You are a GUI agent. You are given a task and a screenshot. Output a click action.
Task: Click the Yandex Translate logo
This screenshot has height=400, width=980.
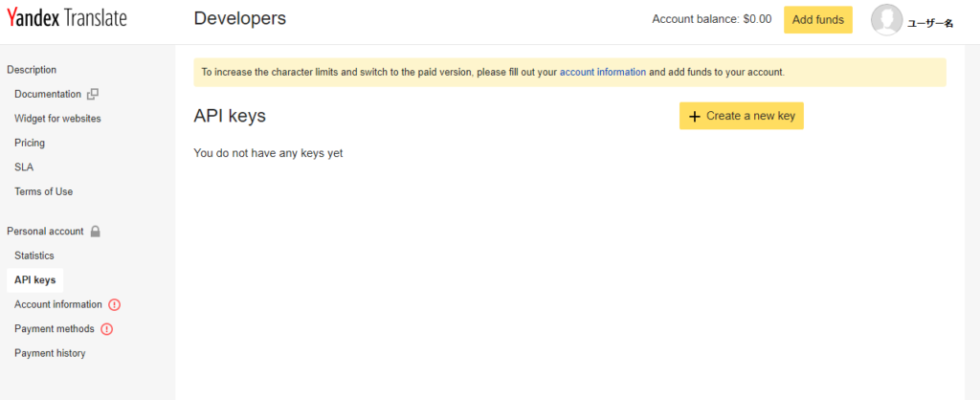67,18
